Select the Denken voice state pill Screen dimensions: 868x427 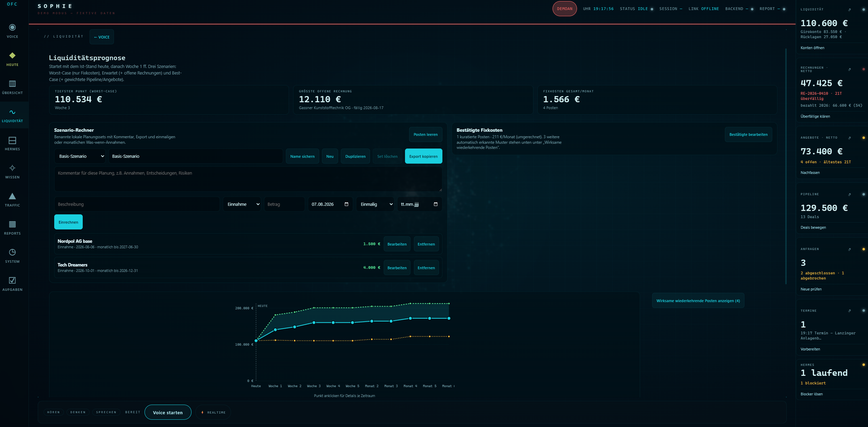pyautogui.click(x=78, y=412)
